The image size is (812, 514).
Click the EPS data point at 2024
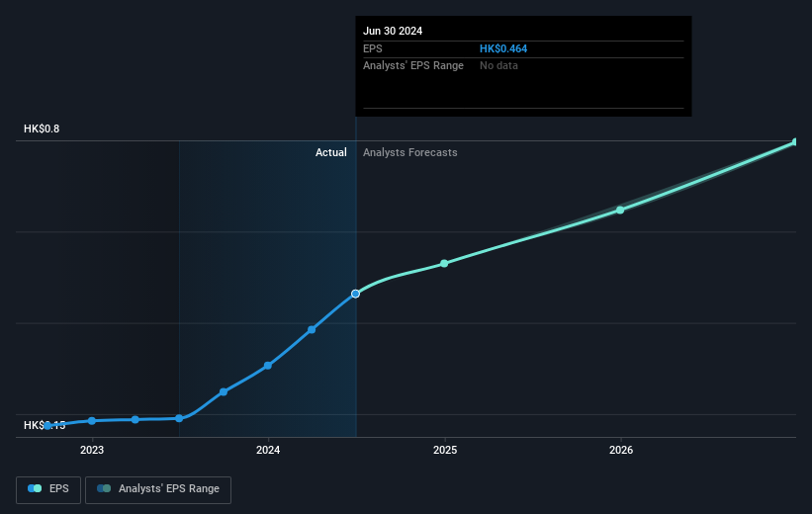click(x=268, y=366)
